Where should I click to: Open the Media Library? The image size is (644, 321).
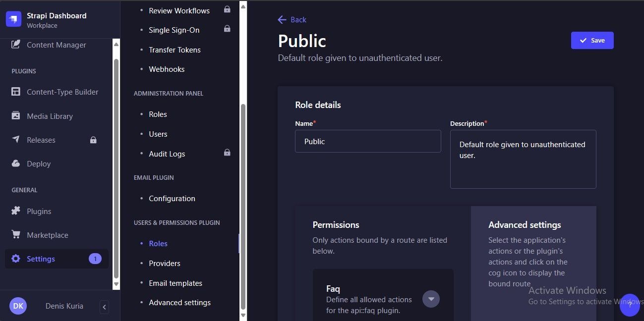pos(50,116)
